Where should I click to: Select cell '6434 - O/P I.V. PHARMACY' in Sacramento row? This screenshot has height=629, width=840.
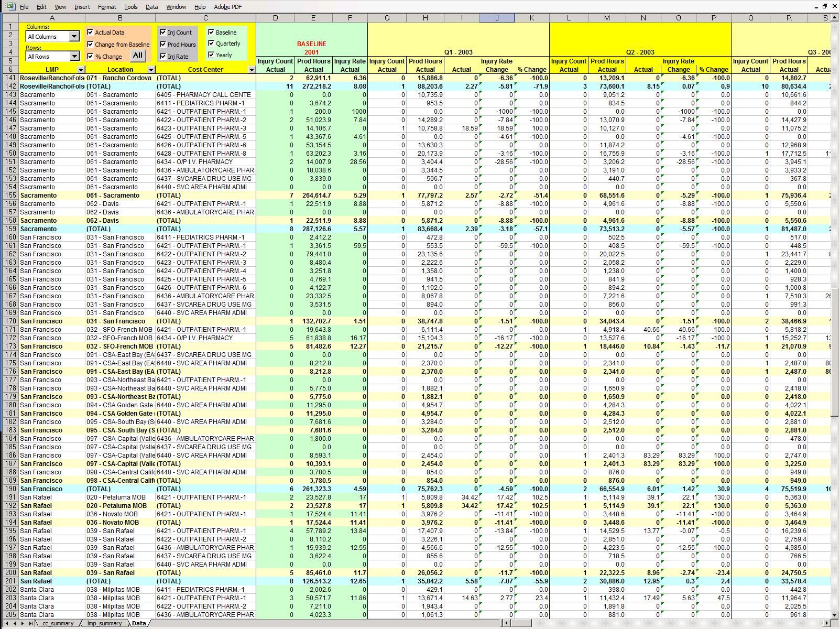pos(205,162)
